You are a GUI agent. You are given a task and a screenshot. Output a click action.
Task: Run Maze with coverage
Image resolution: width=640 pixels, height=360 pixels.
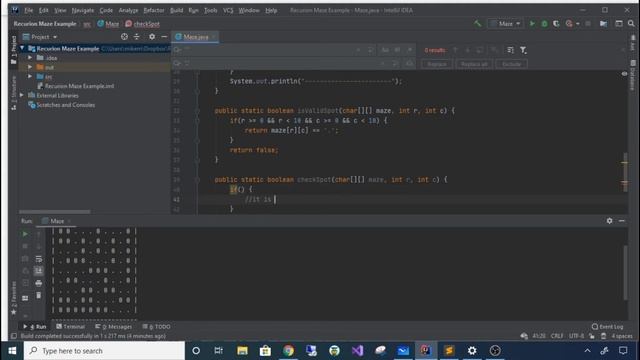coord(556,24)
